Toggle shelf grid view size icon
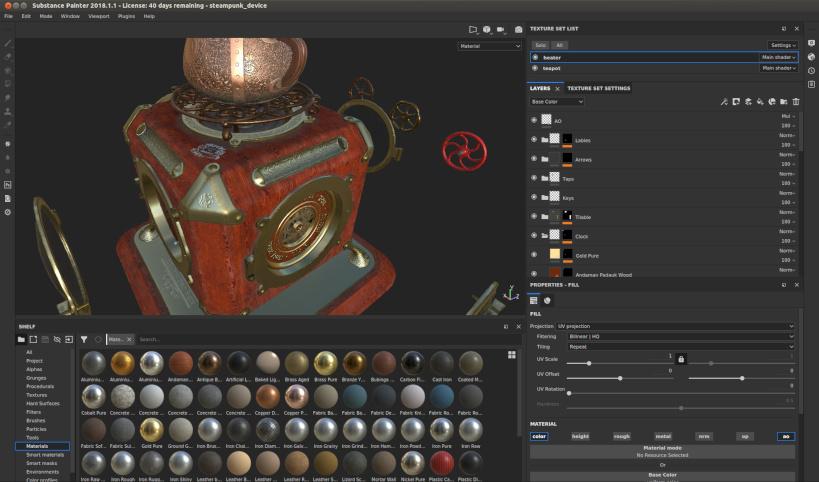This screenshot has width=819, height=482. [511, 355]
